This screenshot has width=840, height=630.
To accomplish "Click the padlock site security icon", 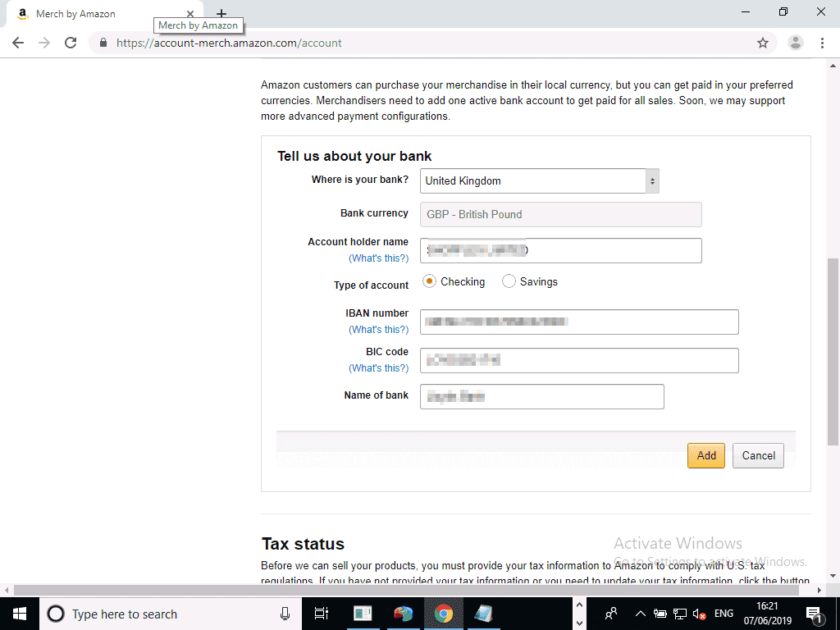I will [103, 43].
